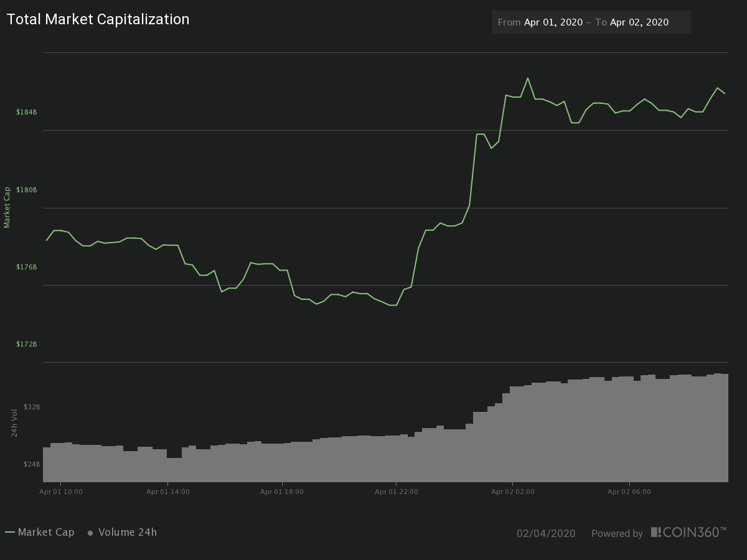747x560 pixels.
Task: Open the To date Apr 02, 2020
Action: [x=639, y=22]
